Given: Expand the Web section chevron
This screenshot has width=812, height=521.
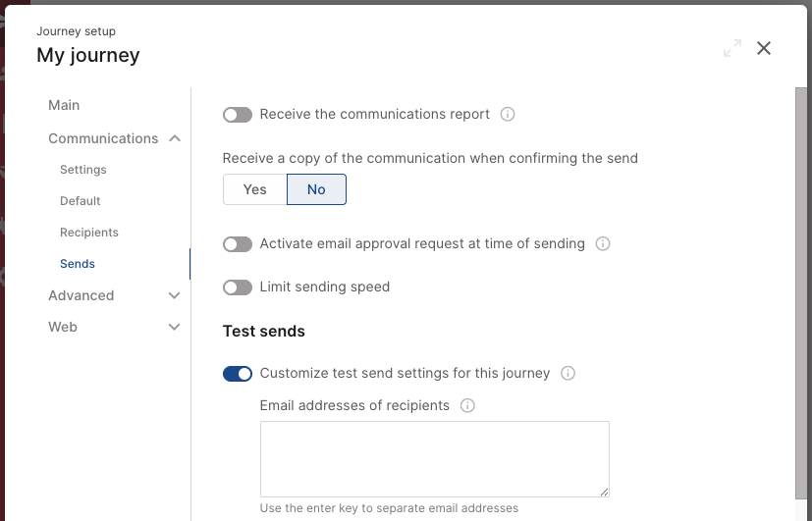Looking at the screenshot, I should point(175,327).
